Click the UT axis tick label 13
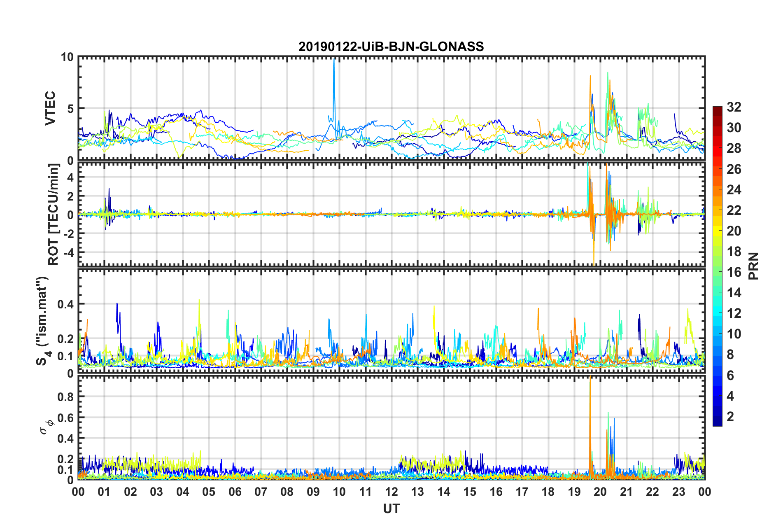The width and height of the screenshot is (783, 532). tap(417, 492)
